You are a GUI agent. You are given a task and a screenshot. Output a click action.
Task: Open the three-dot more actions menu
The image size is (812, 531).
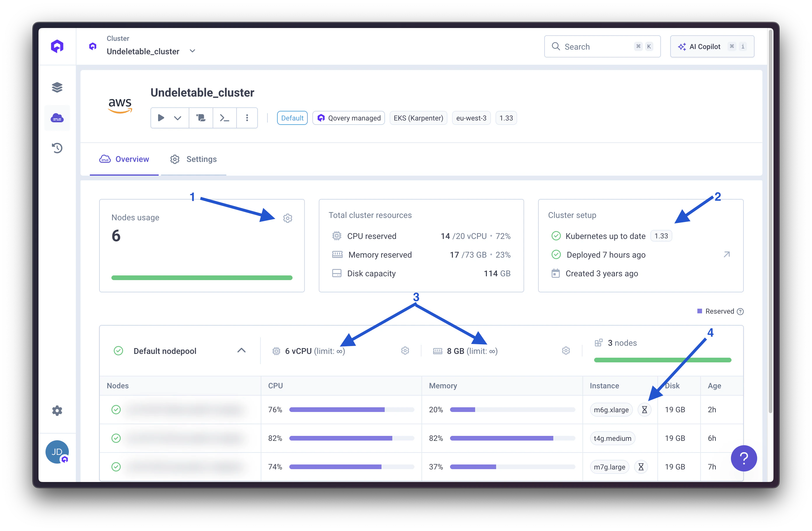point(247,118)
